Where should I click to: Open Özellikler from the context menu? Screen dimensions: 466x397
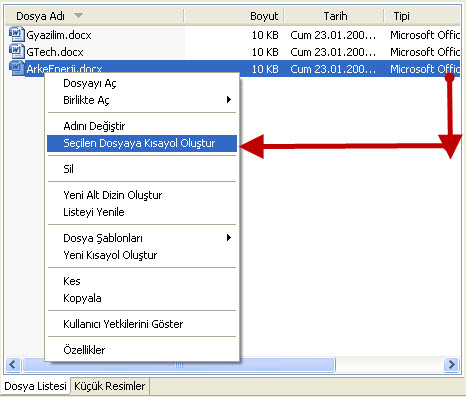(142, 350)
